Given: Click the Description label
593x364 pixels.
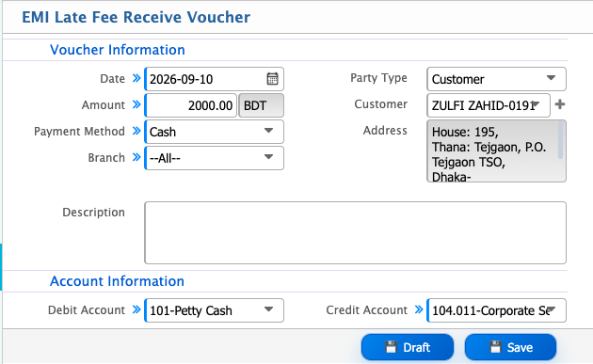Looking at the screenshot, I should click(93, 213).
